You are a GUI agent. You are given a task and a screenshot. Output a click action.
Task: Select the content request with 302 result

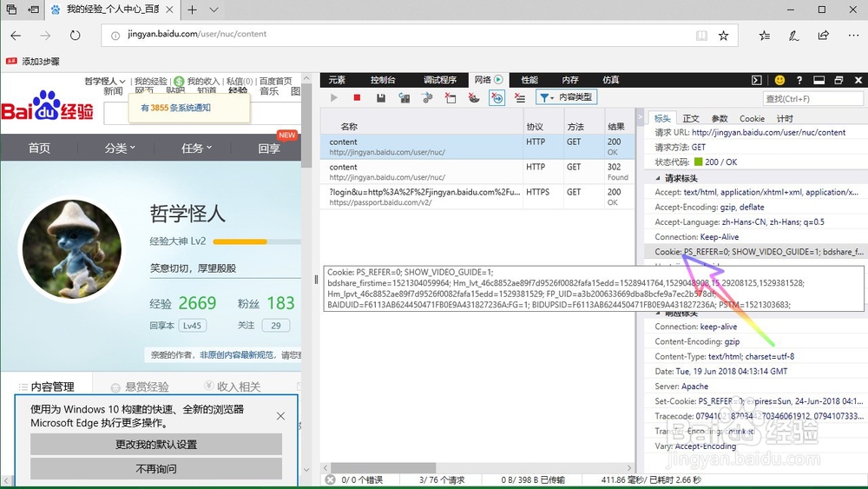coord(477,172)
